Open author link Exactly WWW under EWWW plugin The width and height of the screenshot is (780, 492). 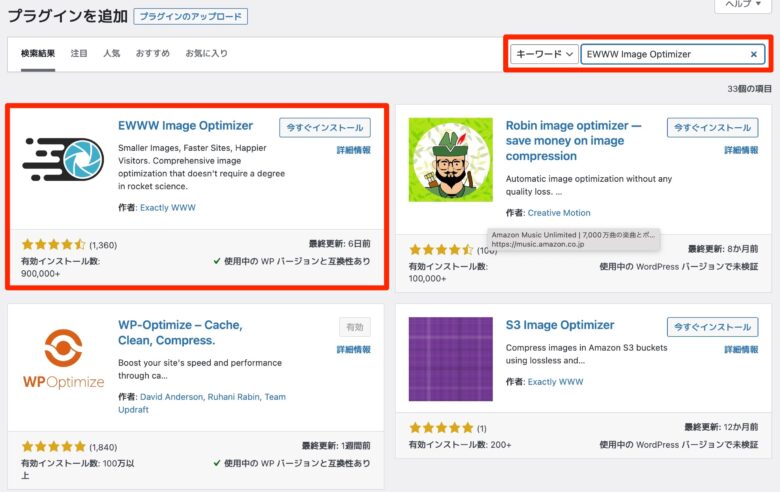[168, 208]
